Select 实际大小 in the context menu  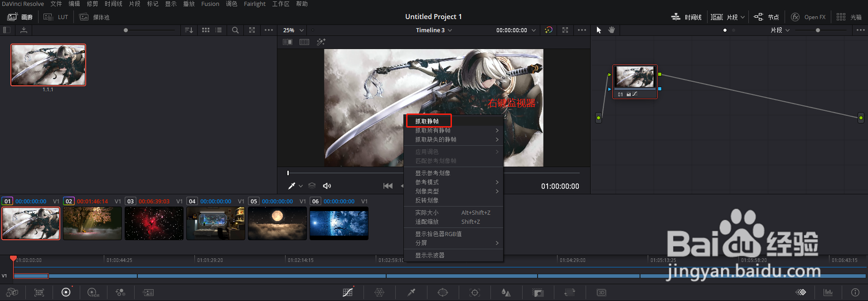pos(453,212)
